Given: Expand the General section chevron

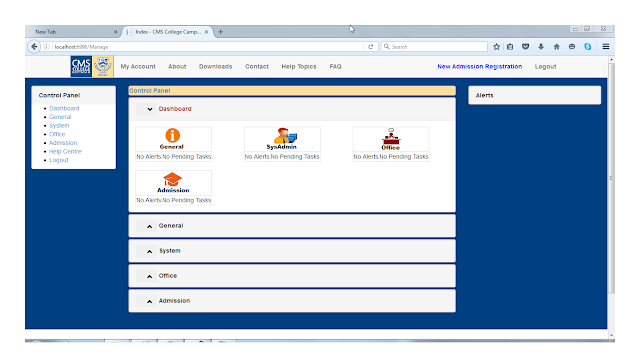Looking at the screenshot, I should (150, 226).
